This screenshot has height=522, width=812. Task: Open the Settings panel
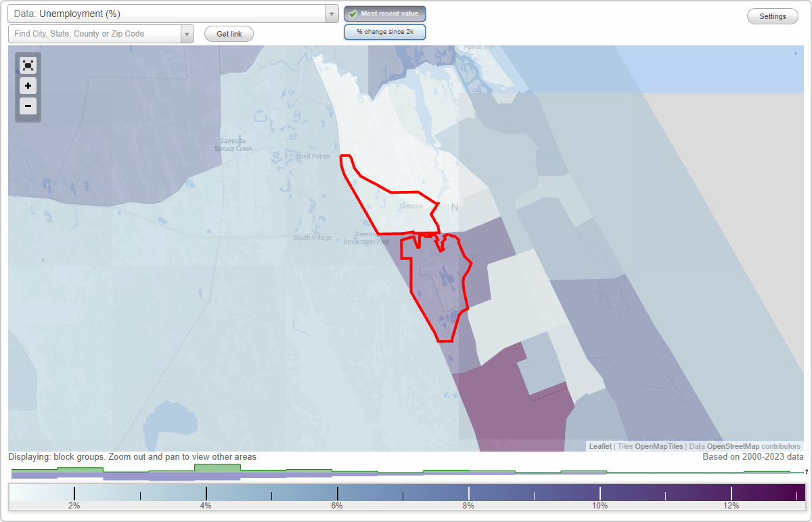point(772,16)
